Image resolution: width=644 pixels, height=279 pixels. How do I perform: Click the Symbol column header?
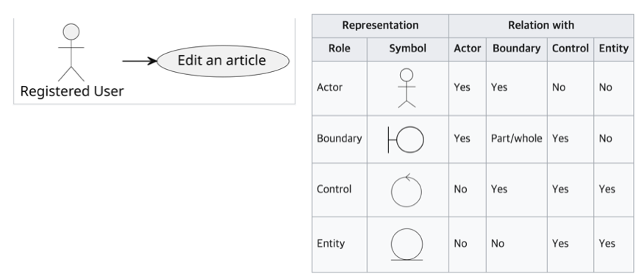pyautogui.click(x=408, y=49)
